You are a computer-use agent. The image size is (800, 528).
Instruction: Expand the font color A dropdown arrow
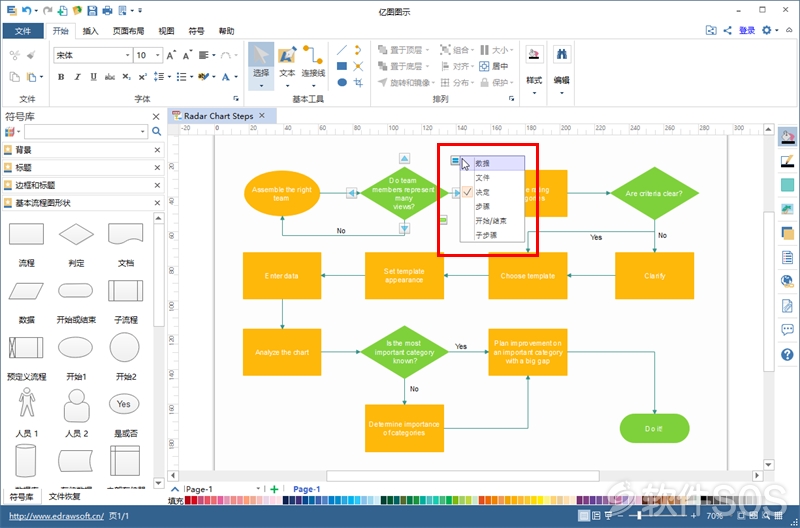tap(236, 77)
